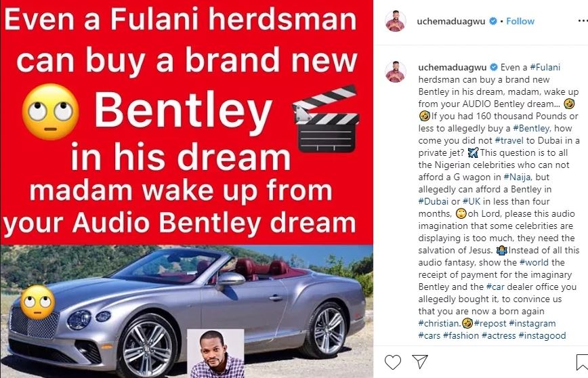Open the #christian hashtag

pos(440,323)
